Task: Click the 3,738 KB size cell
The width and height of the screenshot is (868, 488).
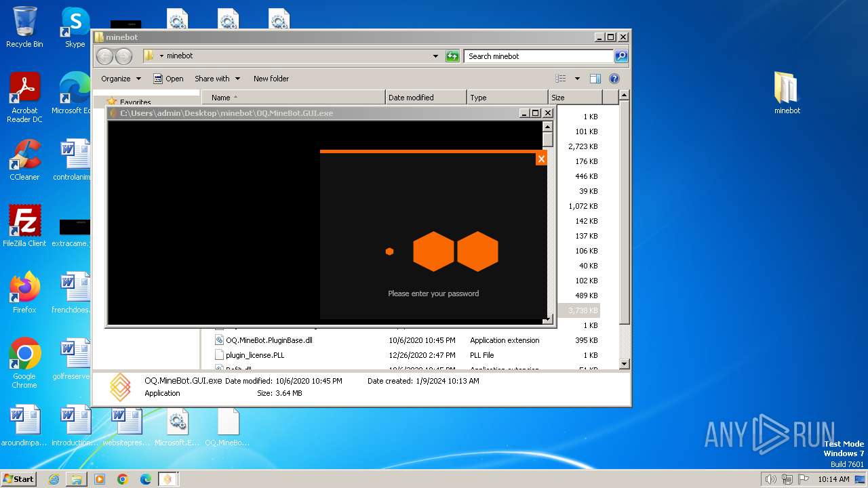Action: point(583,310)
